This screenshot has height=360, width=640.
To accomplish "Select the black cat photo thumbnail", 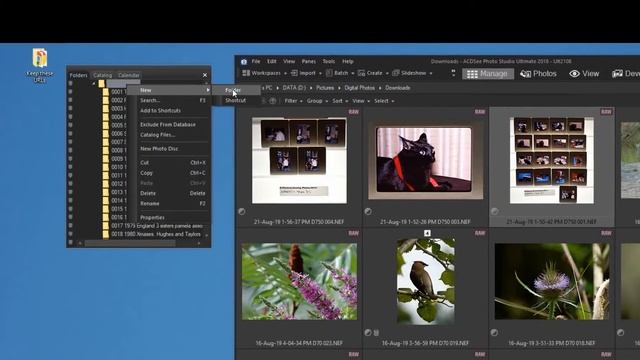I will 426,160.
